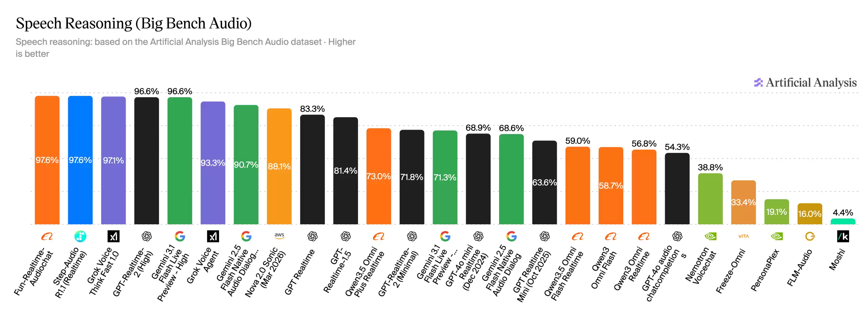Click the AWS logo under Nova 2.0 Sonic bar
868x326 pixels.
coord(279,236)
